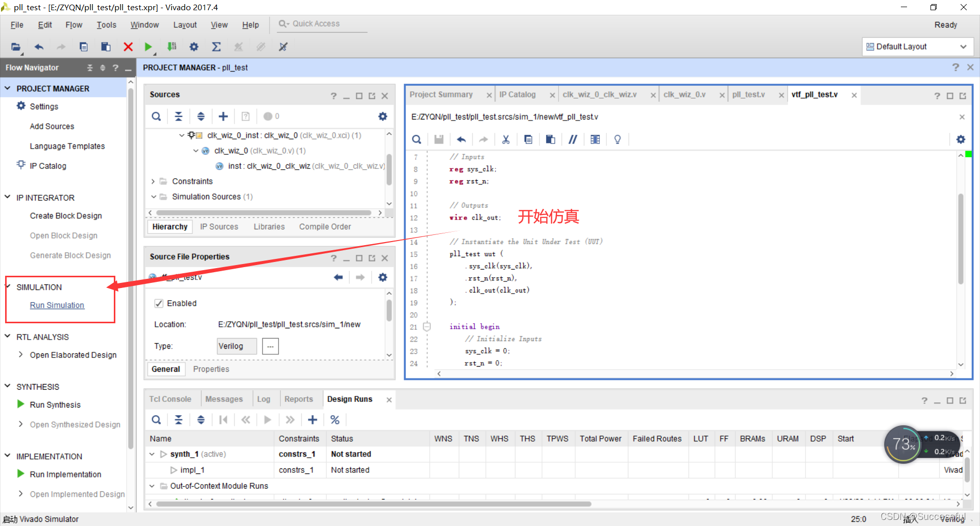This screenshot has height=526, width=980.
Task: Click Add Sources in Flow Navigator
Action: [52, 126]
